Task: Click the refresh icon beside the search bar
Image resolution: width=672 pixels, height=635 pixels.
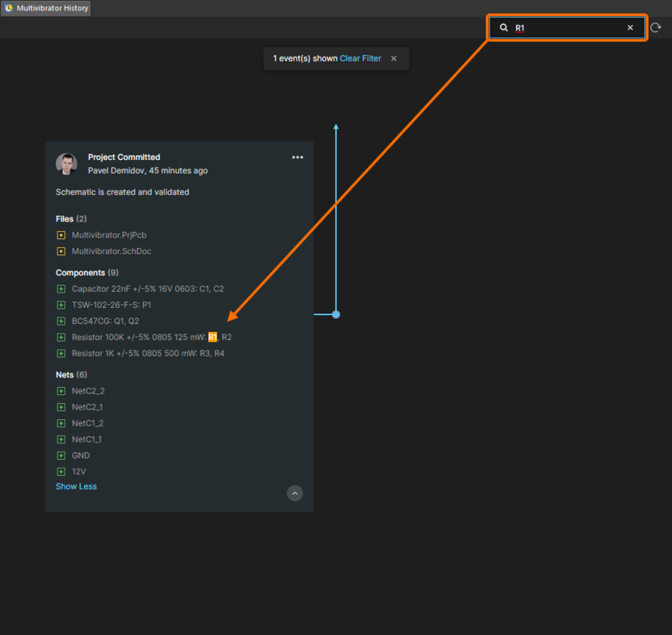Action: [x=656, y=27]
